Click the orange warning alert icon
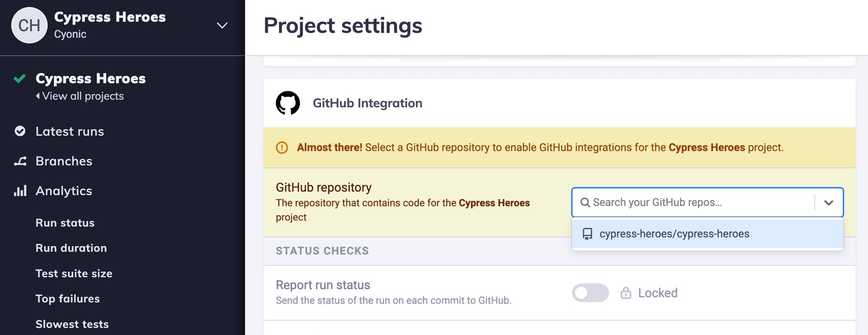 click(x=282, y=148)
